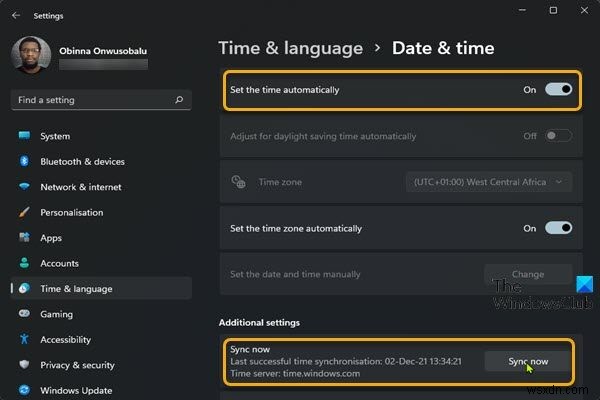
Task: Click the Time & language breadcrumb
Action: point(290,48)
